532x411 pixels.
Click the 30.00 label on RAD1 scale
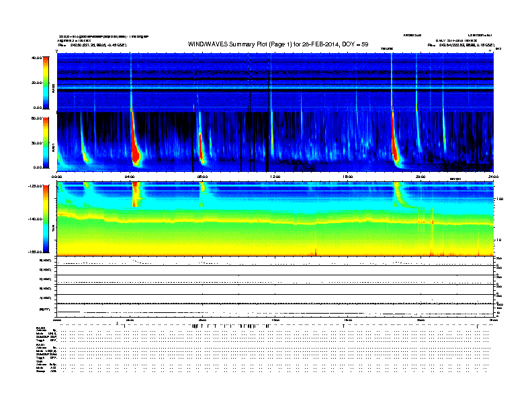point(36,143)
